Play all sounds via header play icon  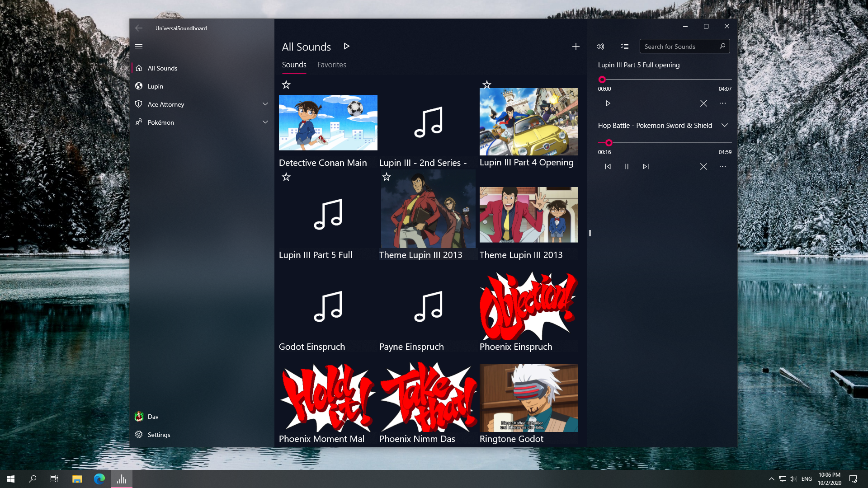point(346,46)
